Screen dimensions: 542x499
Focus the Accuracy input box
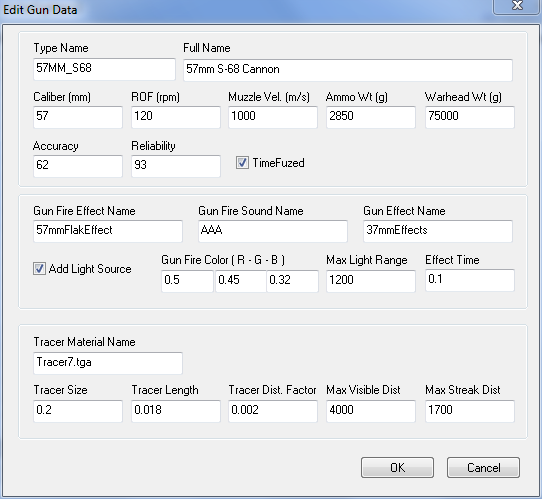click(x=78, y=166)
